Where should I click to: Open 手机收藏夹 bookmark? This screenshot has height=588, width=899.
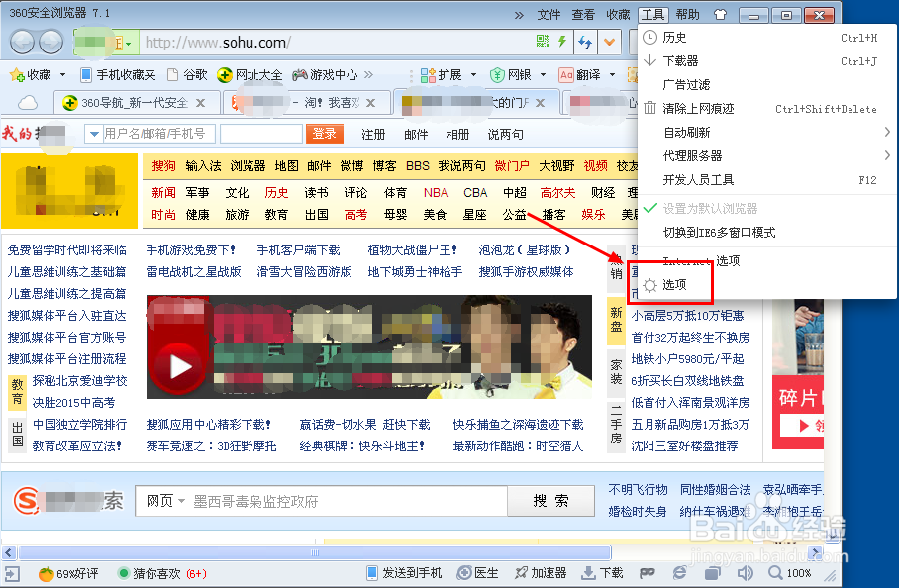(x=118, y=75)
